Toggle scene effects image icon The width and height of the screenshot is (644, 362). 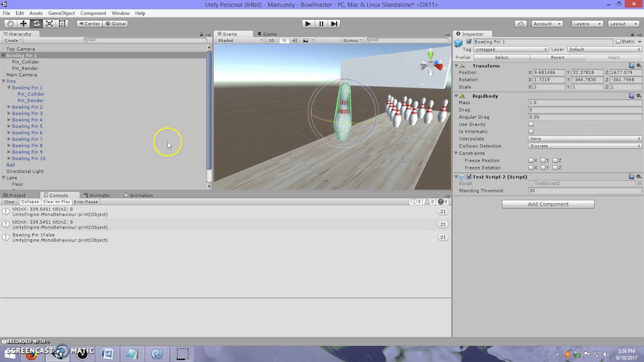[x=305, y=40]
